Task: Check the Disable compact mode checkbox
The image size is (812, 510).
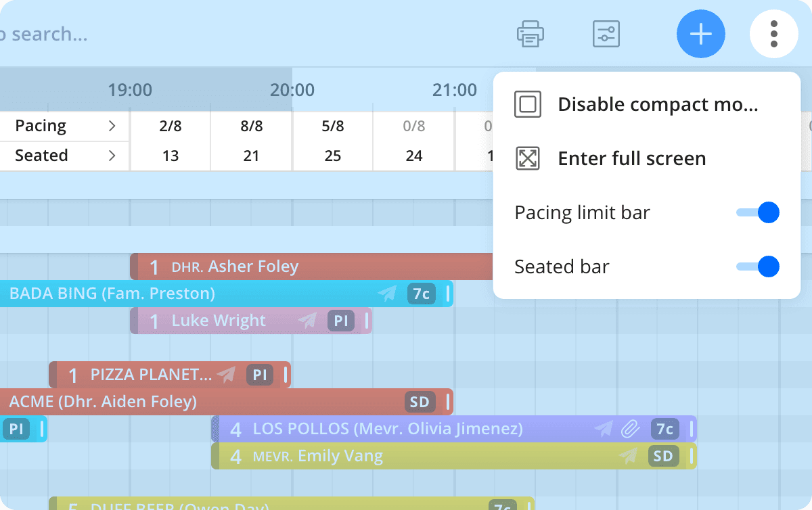Action: [527, 105]
